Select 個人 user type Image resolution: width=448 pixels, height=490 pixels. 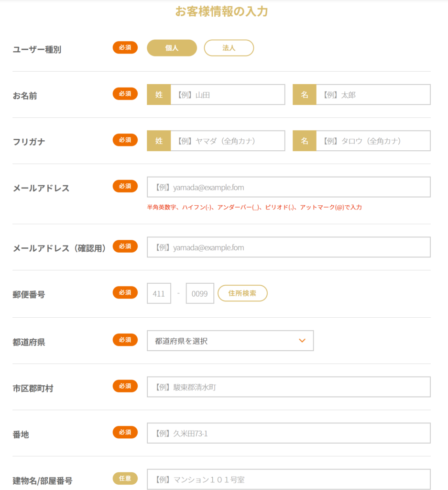[x=172, y=48]
